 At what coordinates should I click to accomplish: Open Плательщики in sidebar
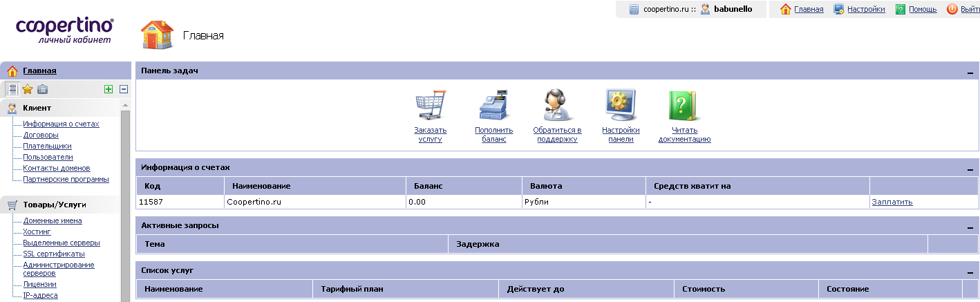pyautogui.click(x=47, y=147)
